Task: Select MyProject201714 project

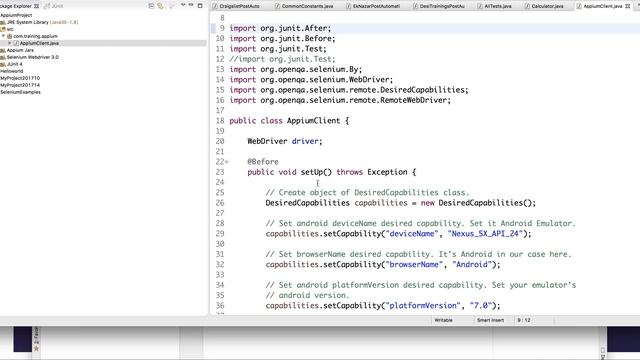Action: point(20,85)
